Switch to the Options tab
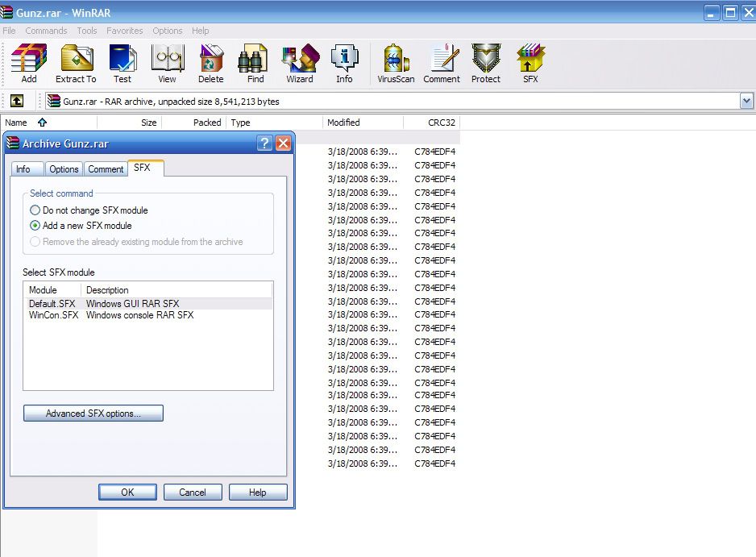This screenshot has height=557, width=756. (64, 169)
